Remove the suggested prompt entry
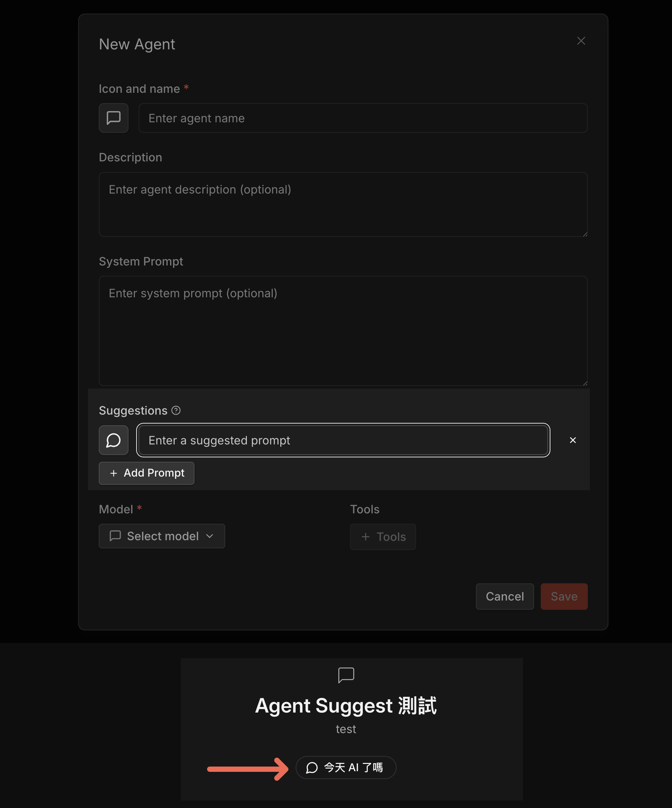This screenshot has width=672, height=808. coord(573,440)
